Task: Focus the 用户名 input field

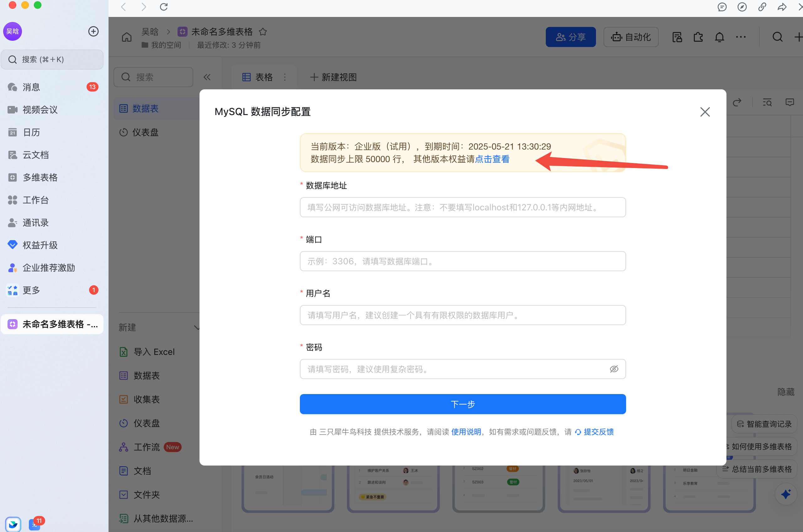Action: [463, 315]
